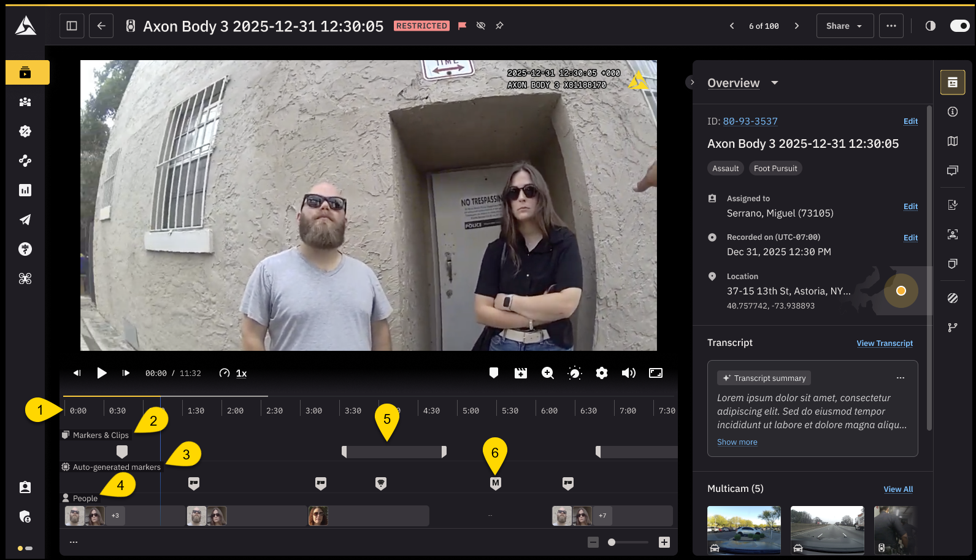Click the red flag icon beside RESTRICTED
This screenshot has height=560, width=976.
pos(463,26)
